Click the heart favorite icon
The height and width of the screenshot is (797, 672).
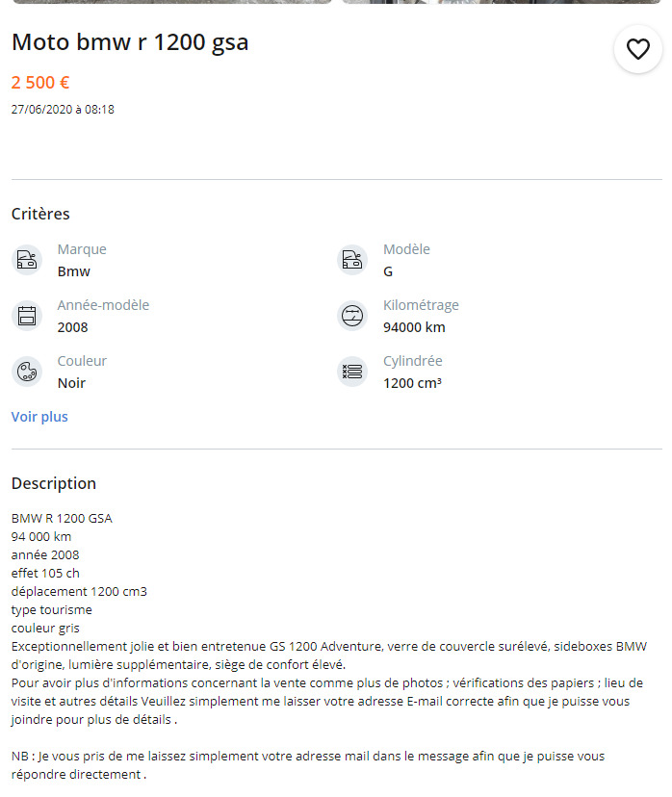(637, 49)
